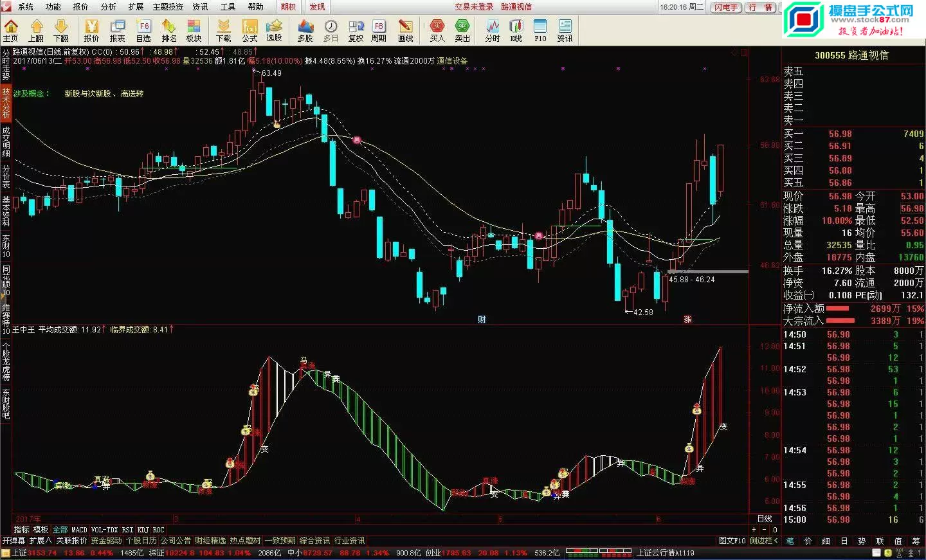This screenshot has height=560, width=926.
Task: Open the 指标 indicator selector
Action: pos(21,530)
